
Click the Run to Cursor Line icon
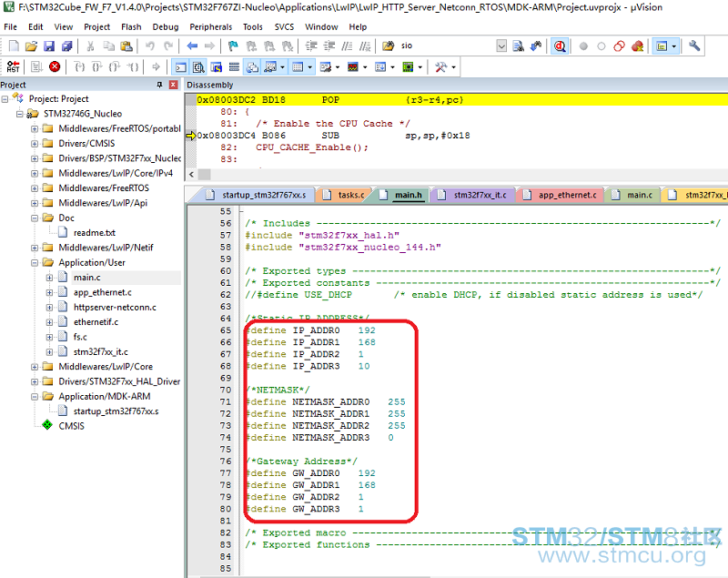pyautogui.click(x=133, y=66)
